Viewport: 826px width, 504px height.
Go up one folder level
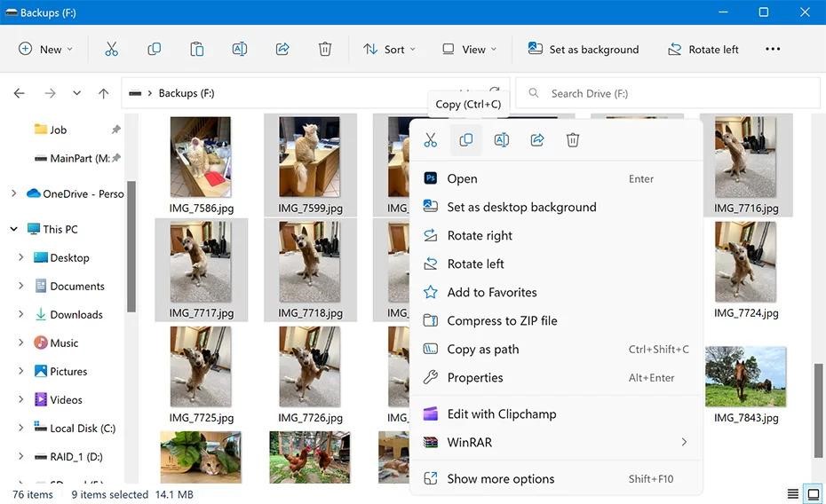pyautogui.click(x=103, y=94)
